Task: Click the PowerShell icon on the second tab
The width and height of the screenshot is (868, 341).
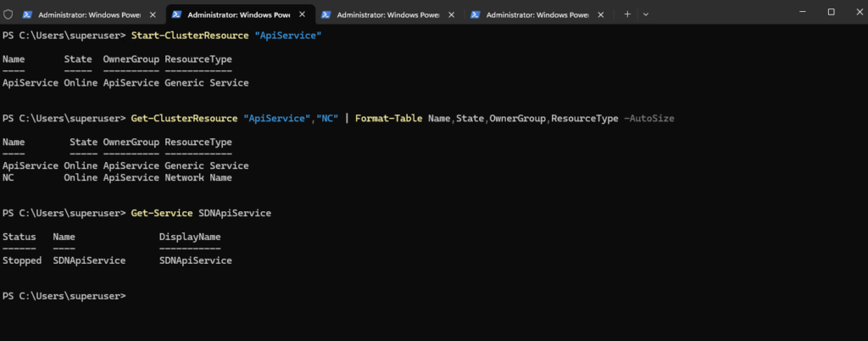Action: pos(176,15)
